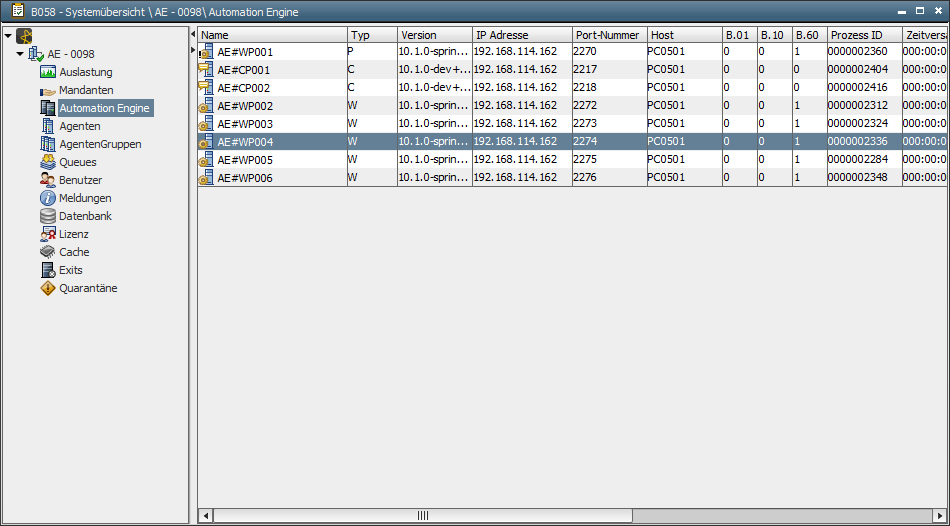Click the Datenbank cylinder icon
This screenshot has height=526, width=950.
coord(48,216)
